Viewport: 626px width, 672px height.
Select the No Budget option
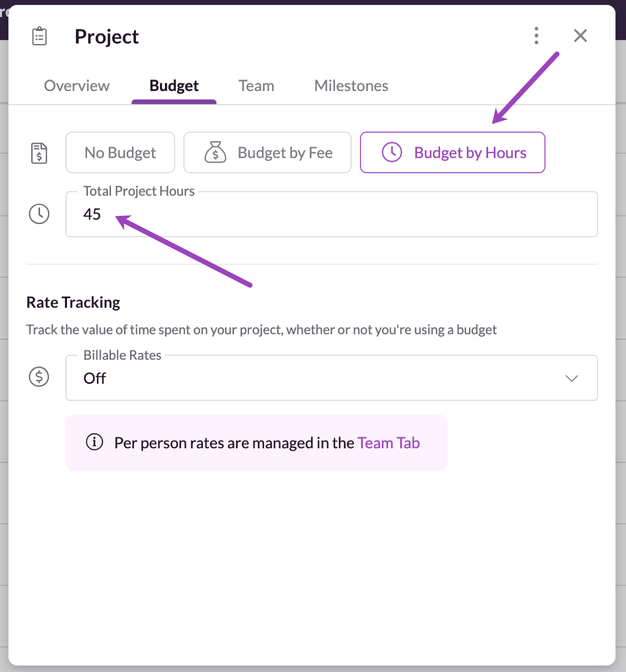(120, 152)
